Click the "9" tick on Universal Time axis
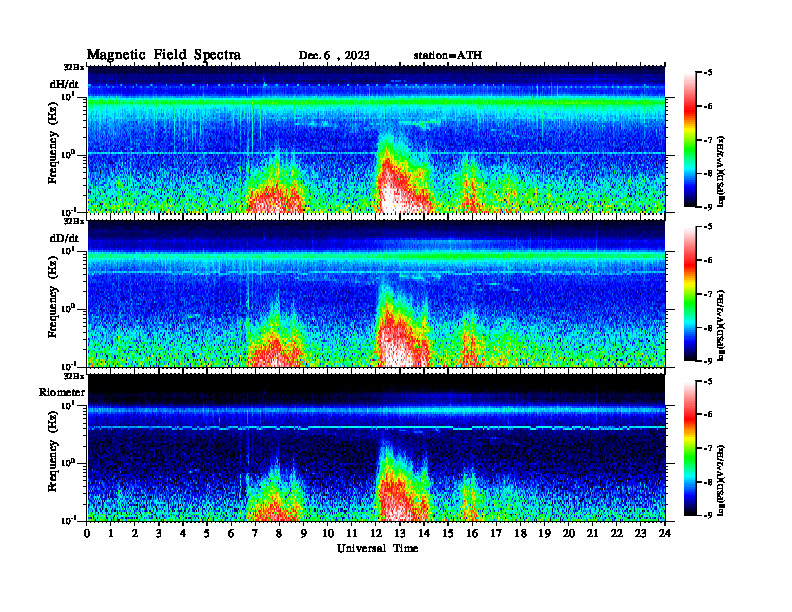 pos(304,533)
